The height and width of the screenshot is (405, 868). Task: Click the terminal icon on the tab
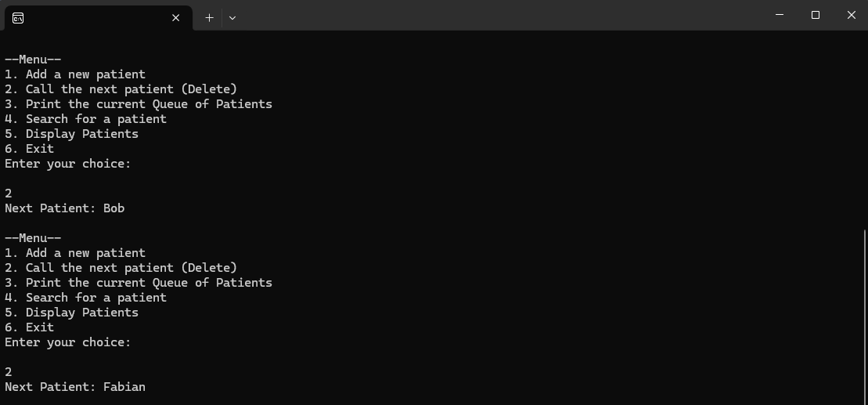pos(18,17)
